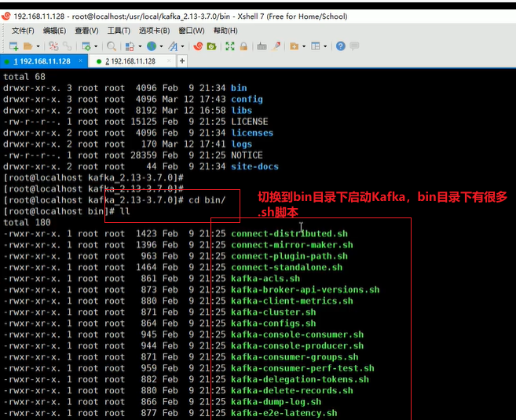516x420 pixels.
Task: Click 'connect-standalone.sh' in listing
Action: coord(287,268)
